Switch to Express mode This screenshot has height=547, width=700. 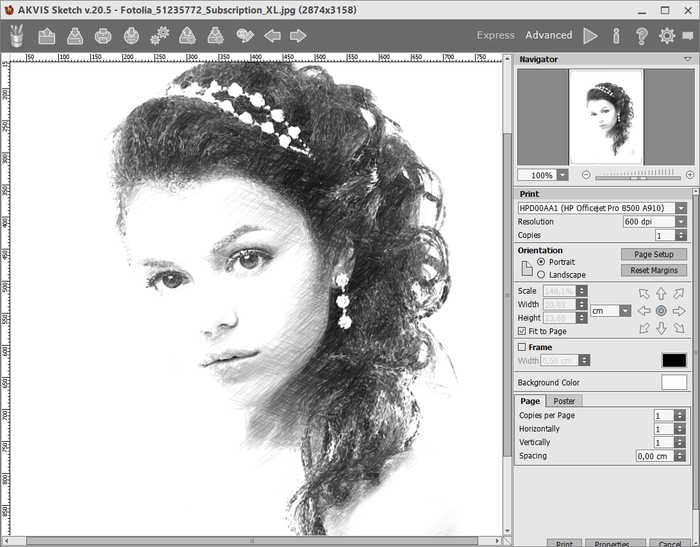coord(496,35)
